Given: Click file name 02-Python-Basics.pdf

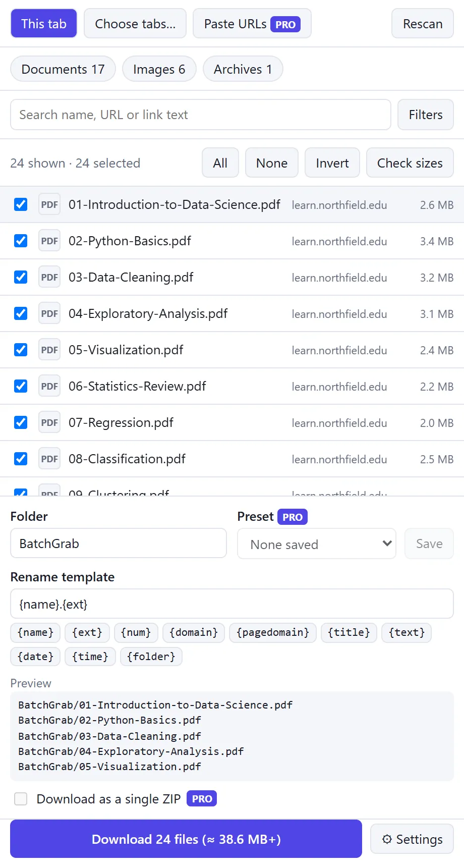Looking at the screenshot, I should point(130,241).
